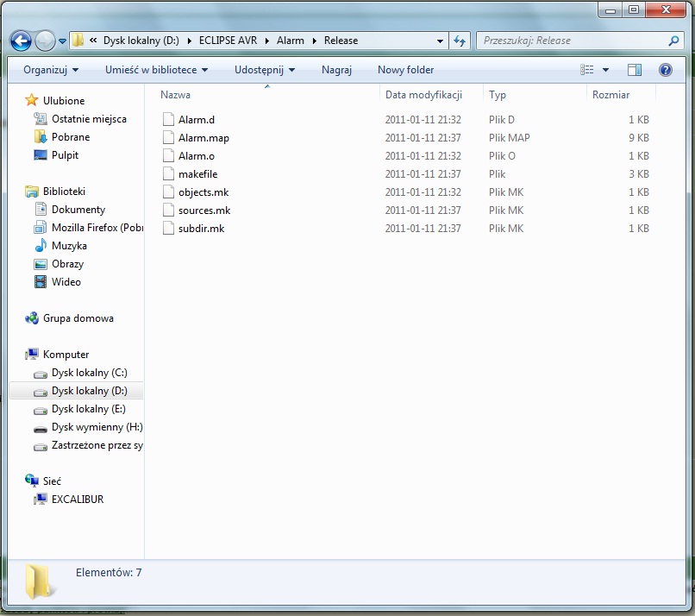Select Komputer in the sidebar

pyautogui.click(x=66, y=355)
